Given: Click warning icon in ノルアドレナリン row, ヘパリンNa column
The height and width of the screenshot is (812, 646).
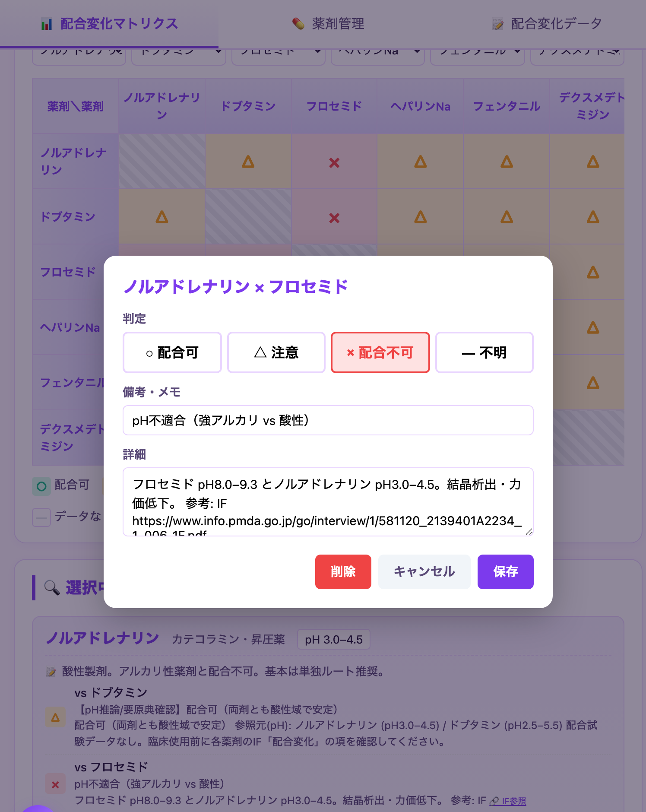Looking at the screenshot, I should (x=421, y=162).
